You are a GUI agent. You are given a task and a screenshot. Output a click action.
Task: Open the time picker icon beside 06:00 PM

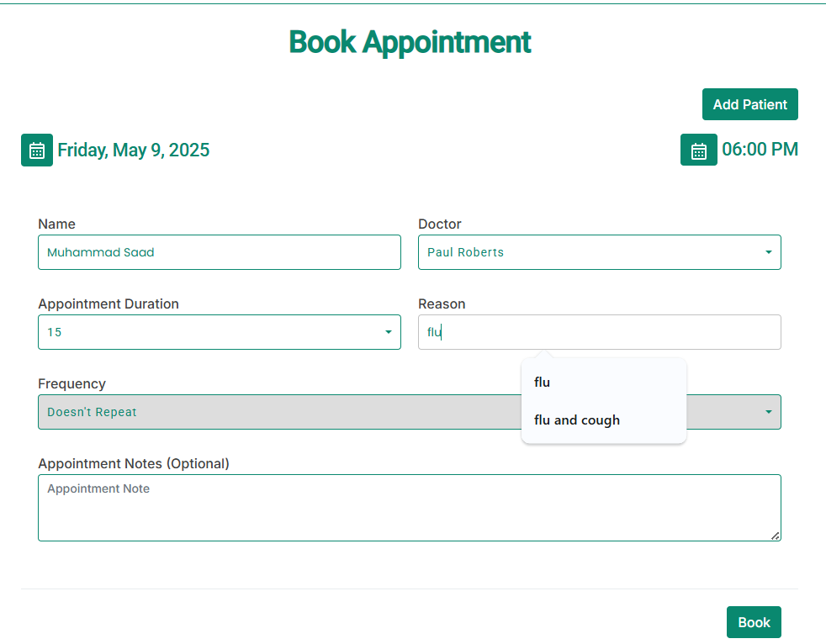[698, 150]
